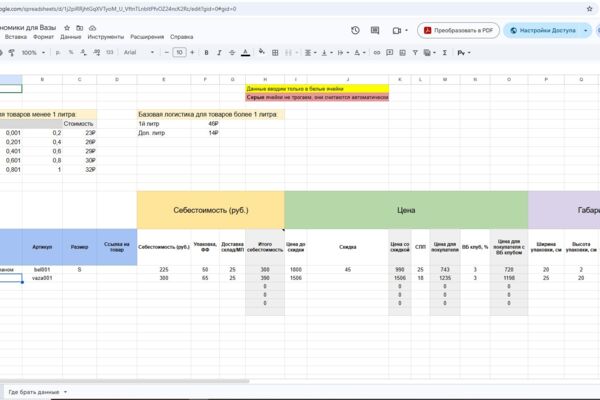Image resolution: width=600 pixels, height=400 pixels.
Task: Open the Meet camera dropdown arrow
Action: (x=406, y=30)
